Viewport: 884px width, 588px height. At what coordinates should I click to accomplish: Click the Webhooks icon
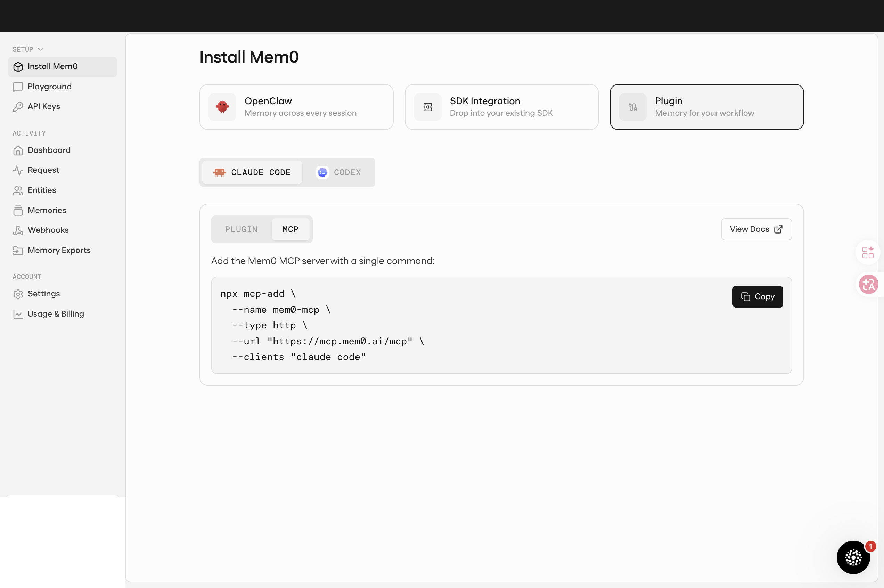(18, 230)
